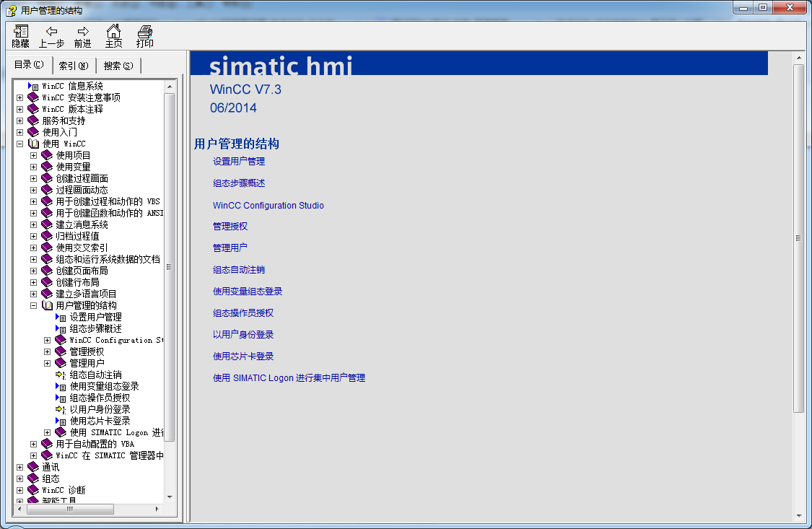Select 使用交叉索引 in the tree
This screenshot has height=529, width=812.
(x=82, y=248)
